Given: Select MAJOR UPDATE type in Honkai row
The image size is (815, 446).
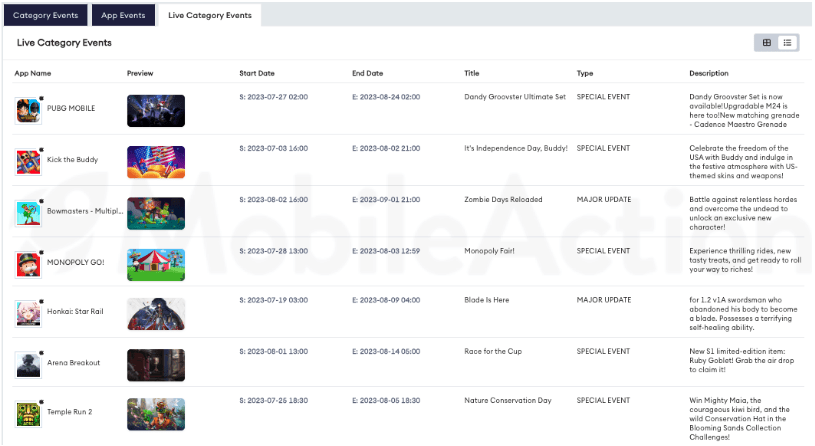Looking at the screenshot, I should pyautogui.click(x=604, y=300).
